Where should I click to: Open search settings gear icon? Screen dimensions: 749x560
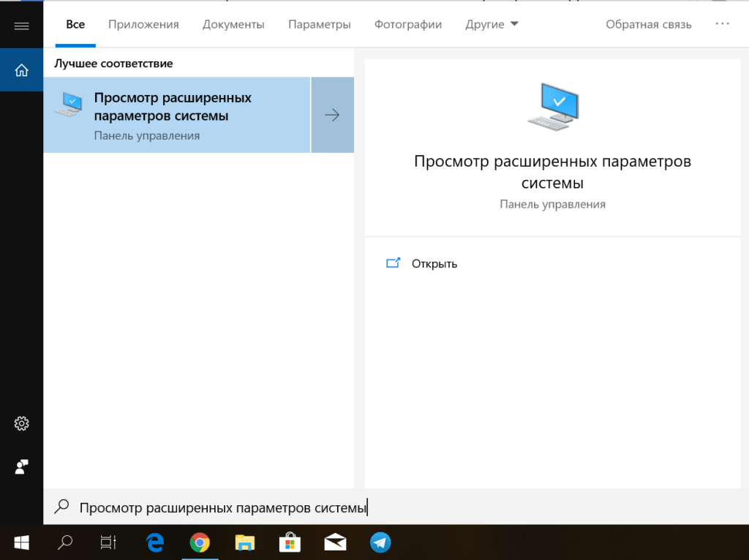pos(21,423)
